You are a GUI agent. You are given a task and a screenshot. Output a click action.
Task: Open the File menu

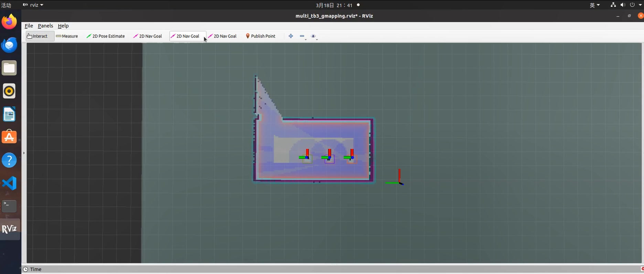pyautogui.click(x=29, y=26)
